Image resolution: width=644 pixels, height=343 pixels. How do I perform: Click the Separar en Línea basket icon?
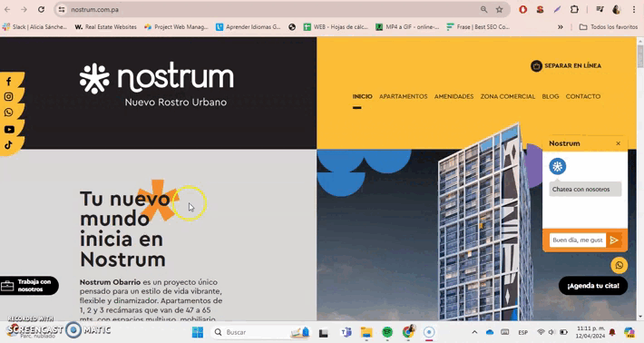[x=536, y=65]
